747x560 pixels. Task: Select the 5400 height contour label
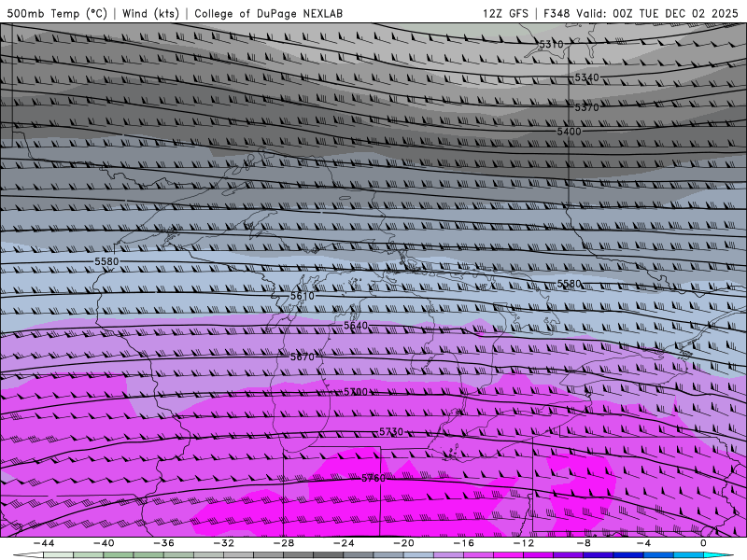click(x=569, y=132)
